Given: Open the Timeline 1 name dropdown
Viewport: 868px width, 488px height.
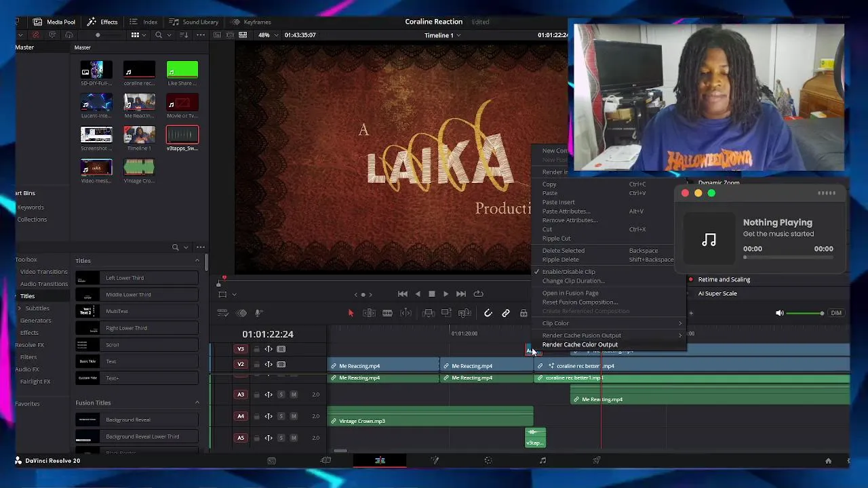Looking at the screenshot, I should pos(443,35).
